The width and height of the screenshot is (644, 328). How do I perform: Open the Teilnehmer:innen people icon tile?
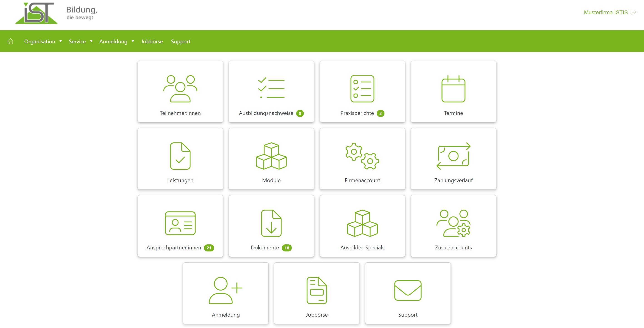(180, 89)
